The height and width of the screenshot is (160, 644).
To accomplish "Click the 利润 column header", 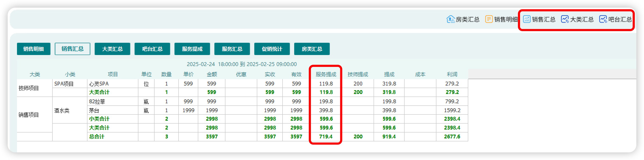I will (x=452, y=74).
